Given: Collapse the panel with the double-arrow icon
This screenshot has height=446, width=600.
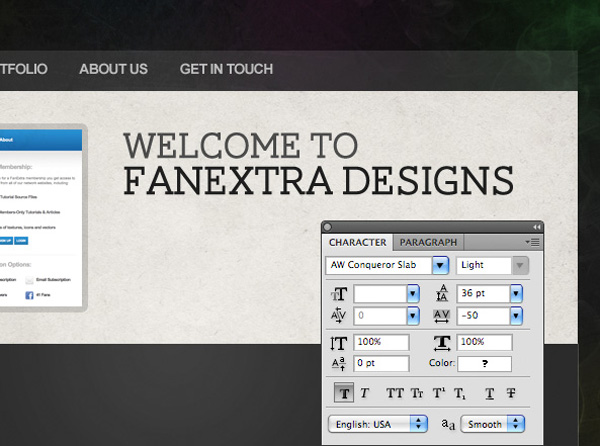Looking at the screenshot, I should [536, 227].
